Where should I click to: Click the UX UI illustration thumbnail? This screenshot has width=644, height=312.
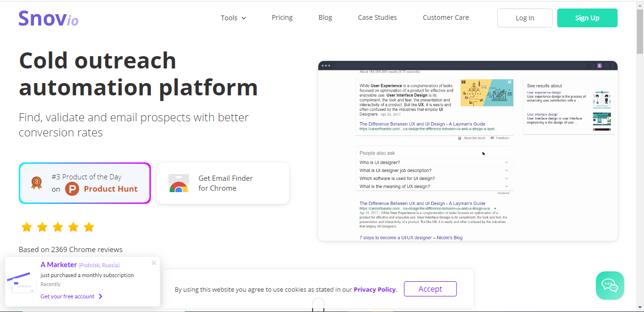pyautogui.click(x=487, y=93)
